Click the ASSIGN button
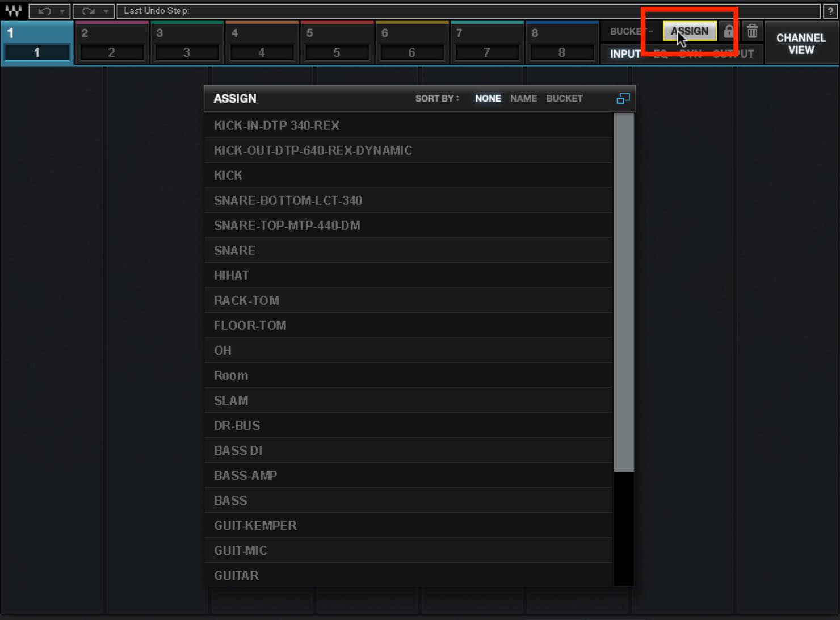Image resolution: width=840 pixels, height=620 pixels. click(x=690, y=31)
